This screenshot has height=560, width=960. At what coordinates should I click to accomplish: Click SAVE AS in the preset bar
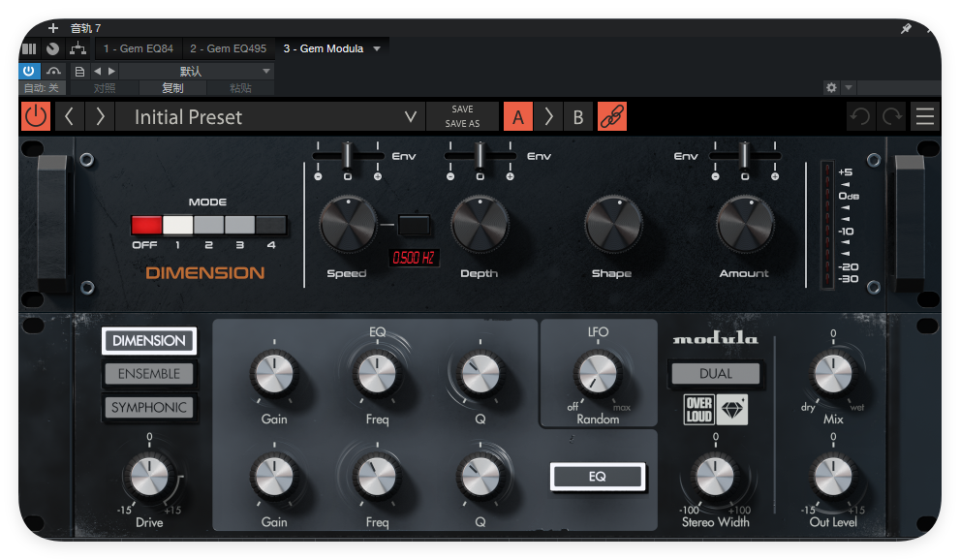[462, 124]
